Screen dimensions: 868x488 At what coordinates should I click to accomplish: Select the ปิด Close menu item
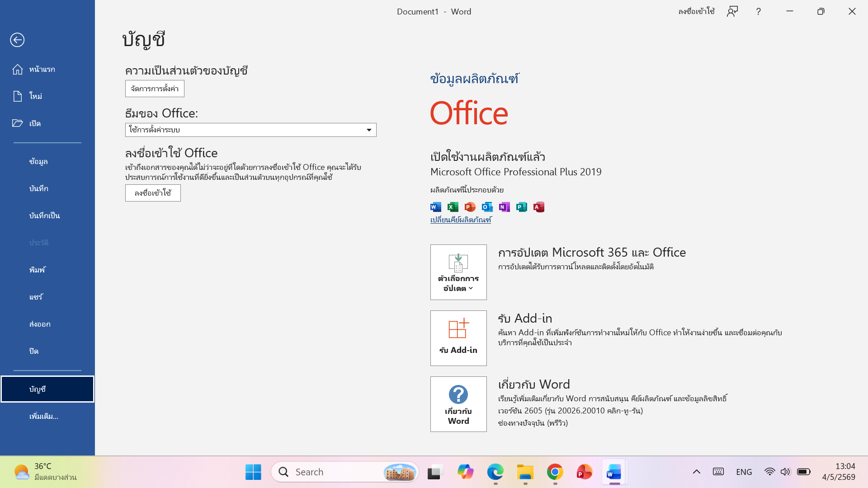(x=47, y=351)
